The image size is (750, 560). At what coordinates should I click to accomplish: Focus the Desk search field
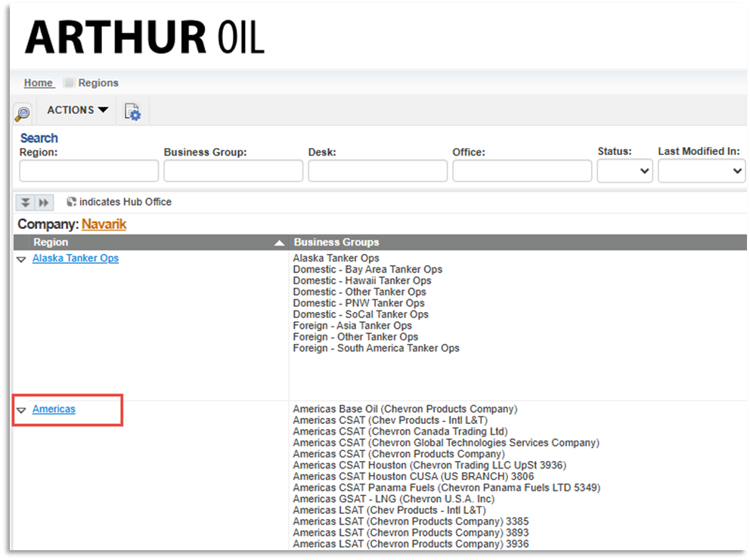coord(378,172)
